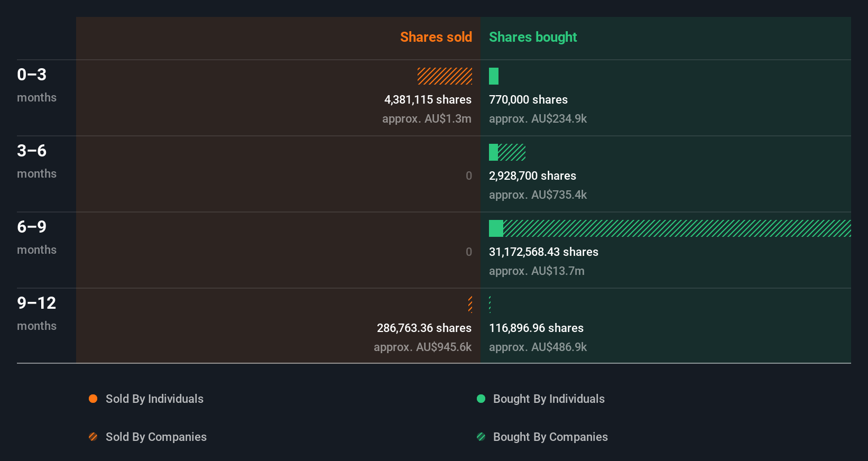The image size is (868, 461).
Task: Click the 286,763.36 shares sold value
Action: 424,328
